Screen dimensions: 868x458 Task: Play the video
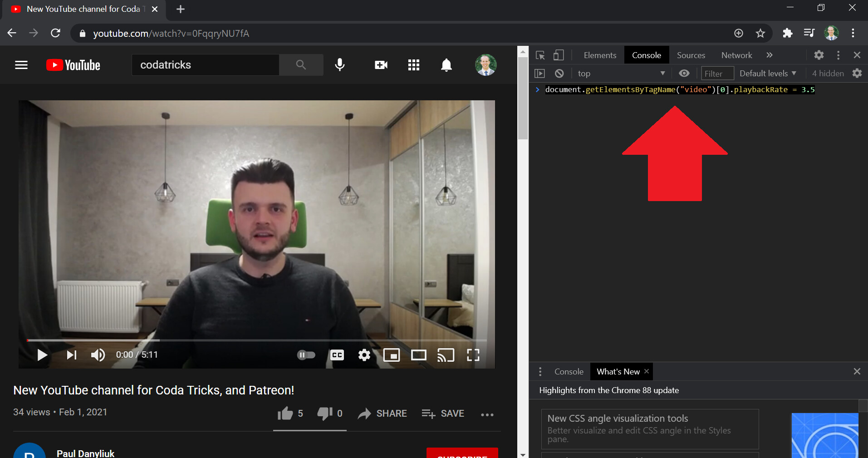coord(42,355)
